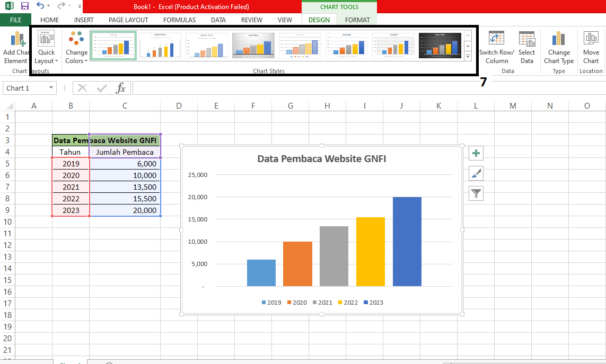Select cell containing 20,000 in column C
This screenshot has width=606, height=364.
[125, 210]
